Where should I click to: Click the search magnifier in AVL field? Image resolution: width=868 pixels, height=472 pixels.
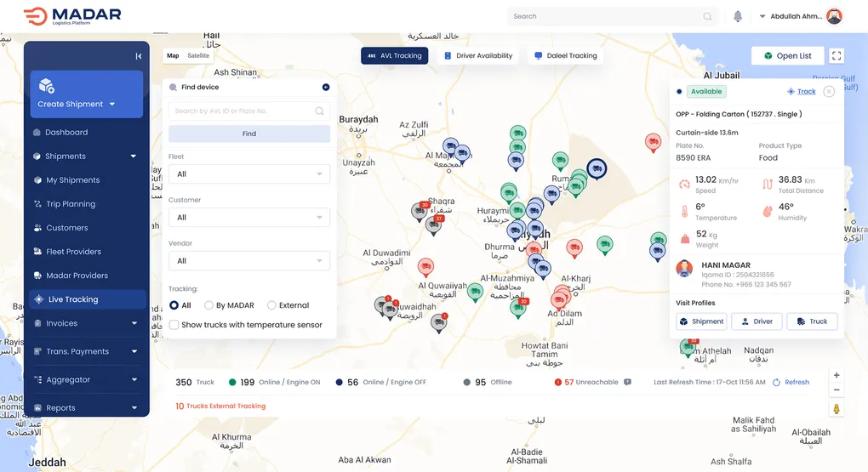(x=319, y=111)
